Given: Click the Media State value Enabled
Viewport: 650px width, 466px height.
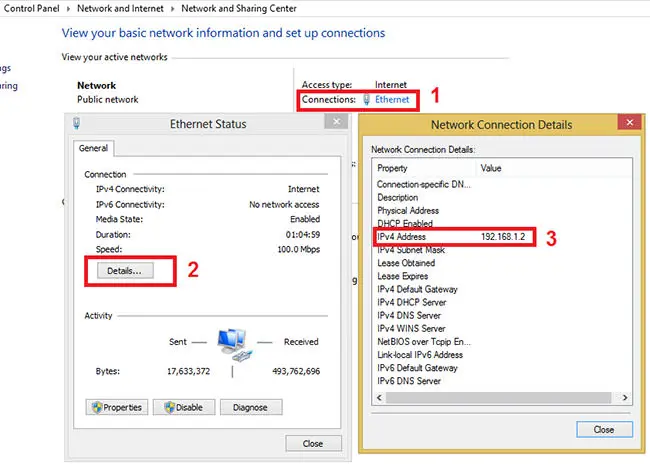Looking at the screenshot, I should (x=305, y=219).
